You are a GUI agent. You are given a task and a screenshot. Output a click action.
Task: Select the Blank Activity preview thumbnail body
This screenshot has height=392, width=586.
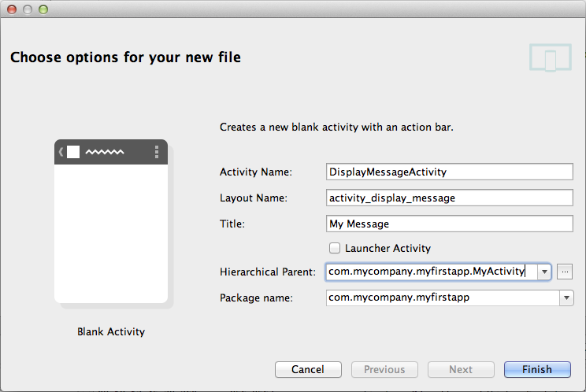111,232
